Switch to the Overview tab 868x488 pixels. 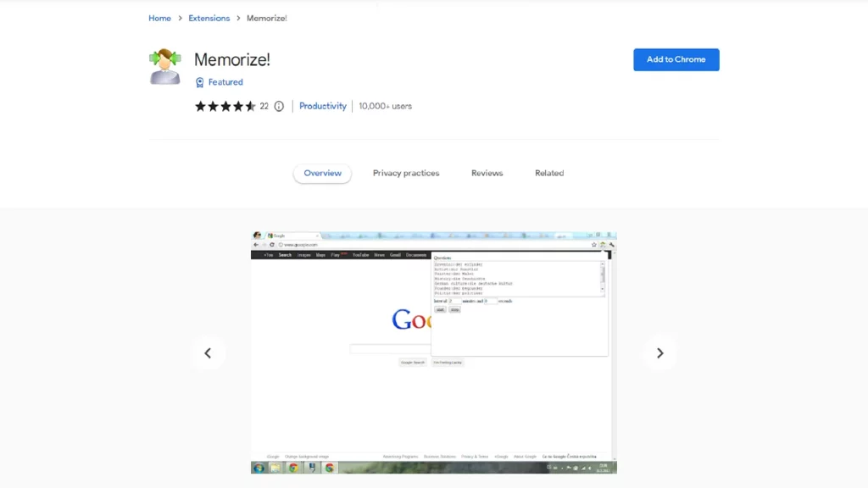pyautogui.click(x=322, y=173)
